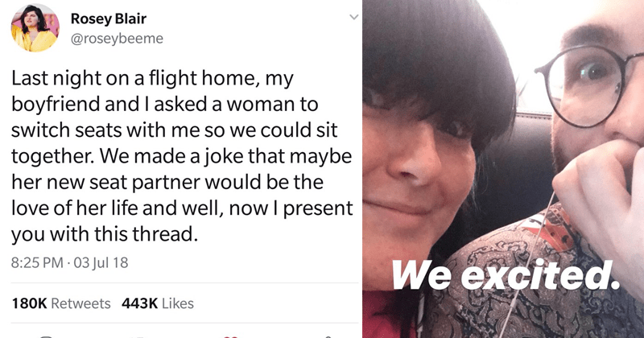Click the "We excited." photo caption
Image resolution: width=644 pixels, height=338 pixels.
[x=506, y=274]
